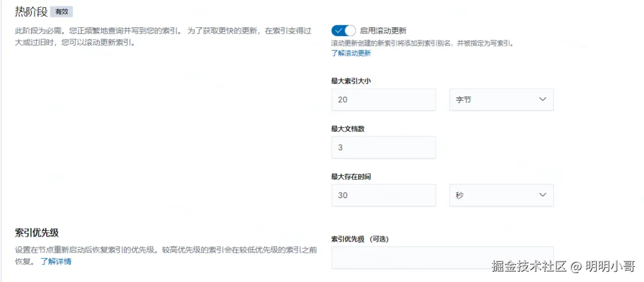Click the chevron arrow beside 字节
Image resolution: width=644 pixels, height=282 pixels.
click(x=542, y=99)
